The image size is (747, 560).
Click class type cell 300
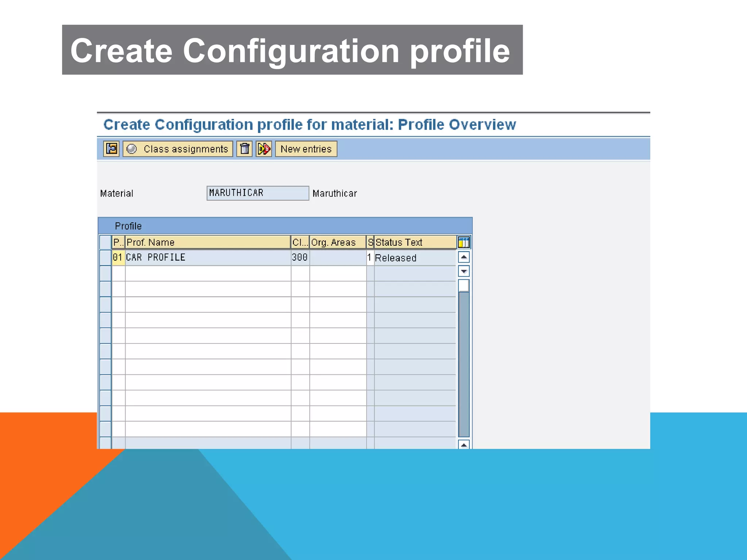tap(300, 257)
